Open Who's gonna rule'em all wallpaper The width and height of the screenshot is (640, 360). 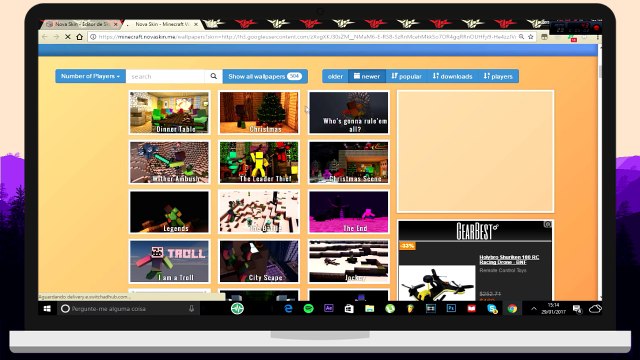349,112
